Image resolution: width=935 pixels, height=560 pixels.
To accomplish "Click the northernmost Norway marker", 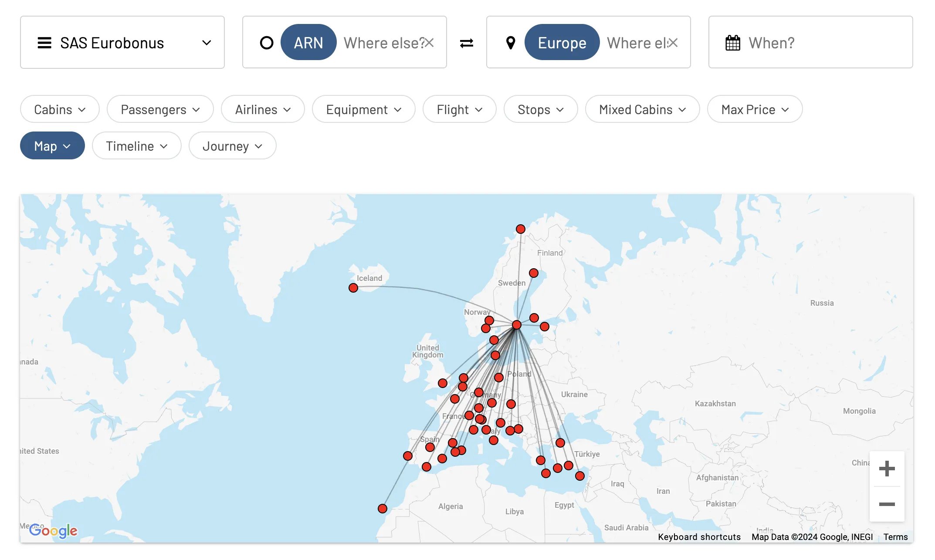I will pos(521,229).
